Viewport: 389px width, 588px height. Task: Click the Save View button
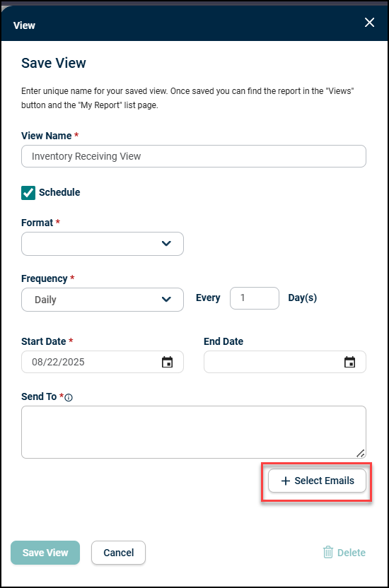pos(45,553)
